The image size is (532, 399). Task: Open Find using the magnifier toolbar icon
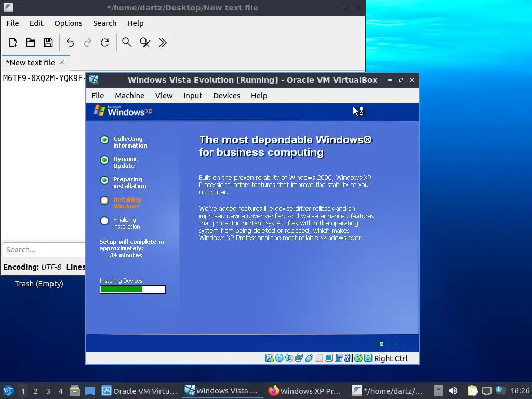pyautogui.click(x=127, y=43)
